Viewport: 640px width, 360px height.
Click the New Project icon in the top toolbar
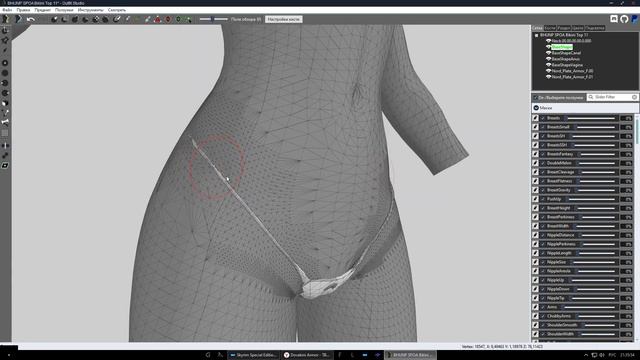point(6,19)
